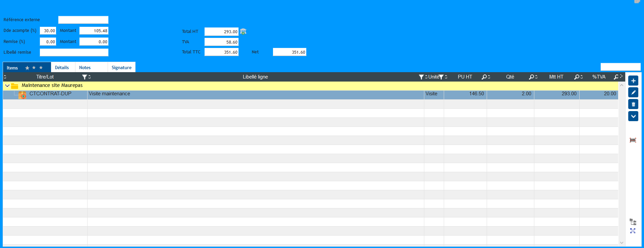
Task: Select the Notes tab
Action: click(x=85, y=67)
